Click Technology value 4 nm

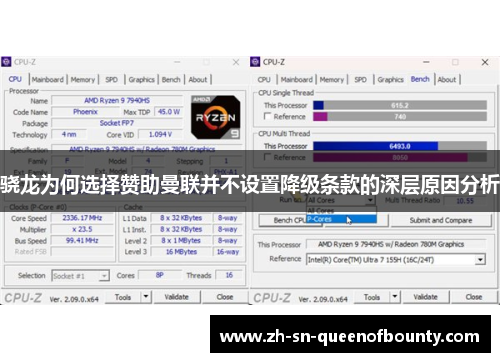[x=69, y=134]
